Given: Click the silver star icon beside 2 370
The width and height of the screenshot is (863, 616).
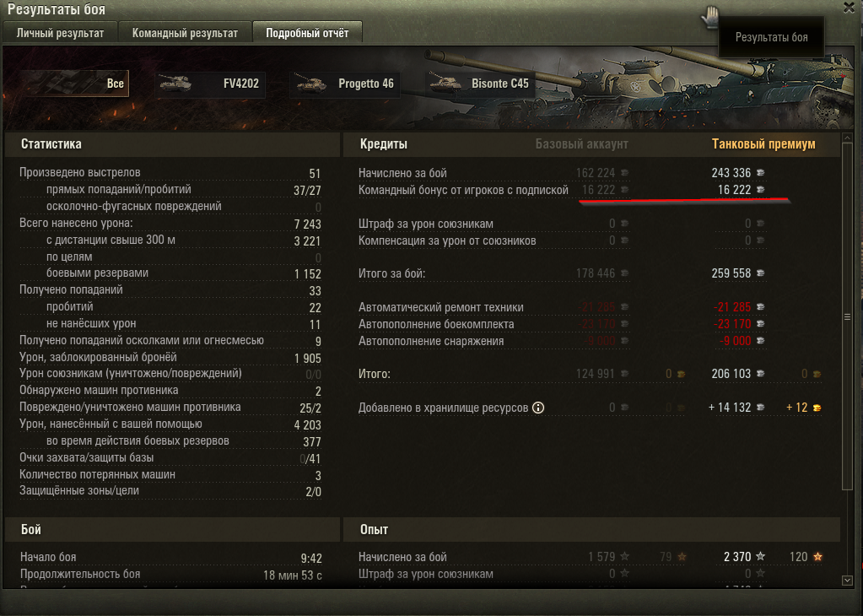Looking at the screenshot, I should click(x=761, y=557).
